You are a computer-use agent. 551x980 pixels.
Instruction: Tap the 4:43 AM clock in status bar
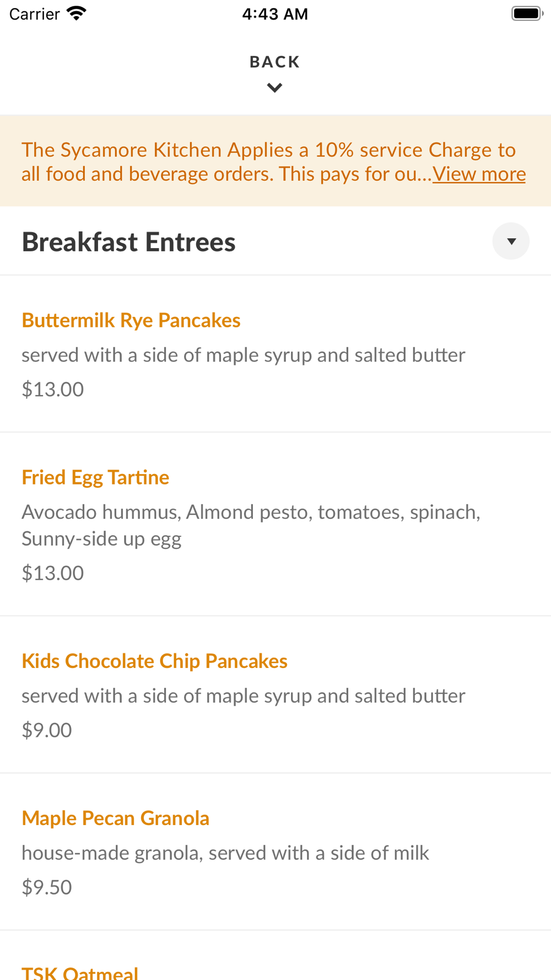click(x=275, y=14)
